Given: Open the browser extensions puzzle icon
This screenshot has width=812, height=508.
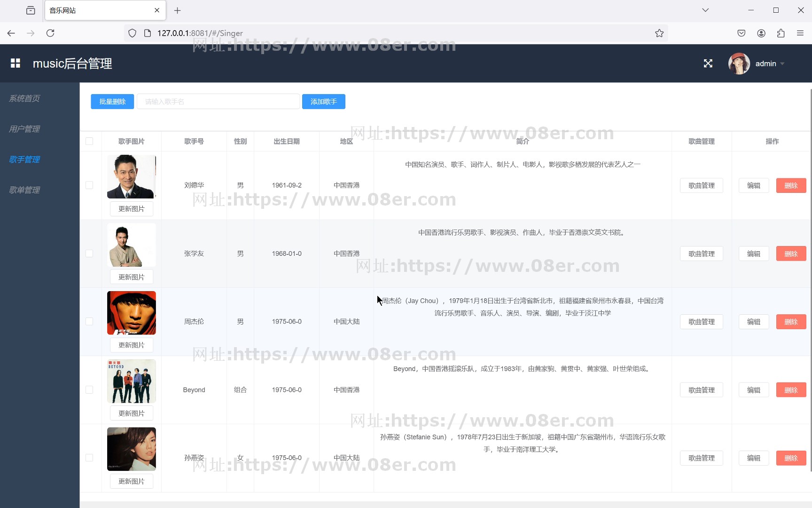Looking at the screenshot, I should pyautogui.click(x=781, y=33).
